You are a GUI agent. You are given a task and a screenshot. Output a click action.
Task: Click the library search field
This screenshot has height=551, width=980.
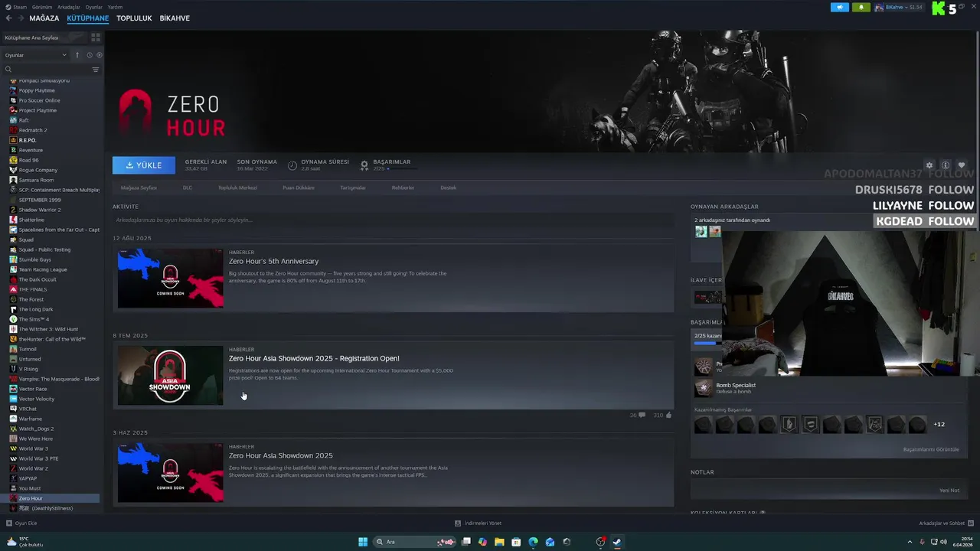[x=46, y=70]
